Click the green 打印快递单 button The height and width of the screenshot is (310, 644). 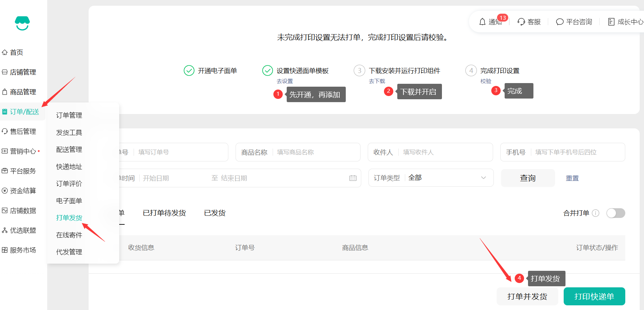tap(594, 296)
